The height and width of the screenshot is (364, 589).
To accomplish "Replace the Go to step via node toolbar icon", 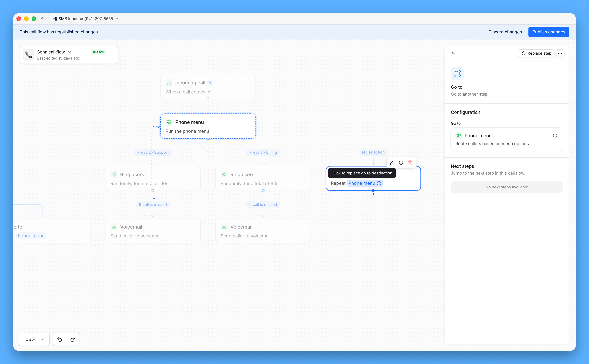I will 401,163.
